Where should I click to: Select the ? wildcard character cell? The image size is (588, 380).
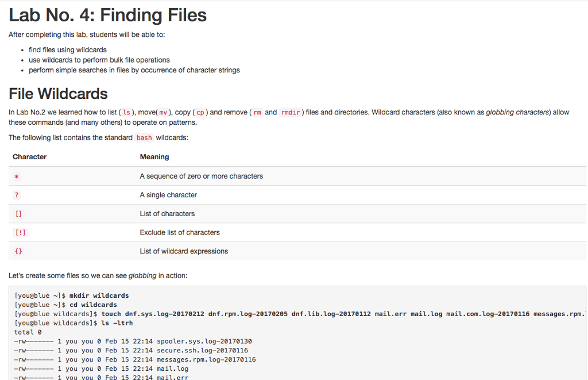point(16,195)
